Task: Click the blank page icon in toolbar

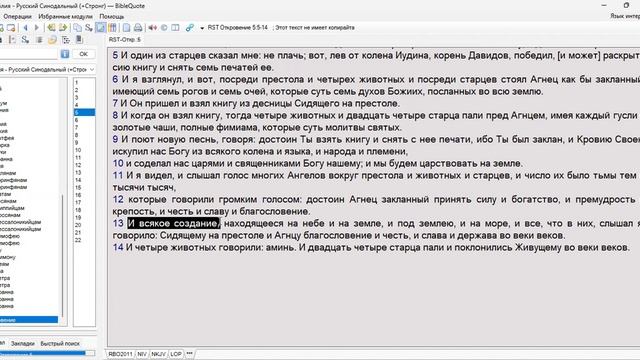Action: click(x=127, y=28)
